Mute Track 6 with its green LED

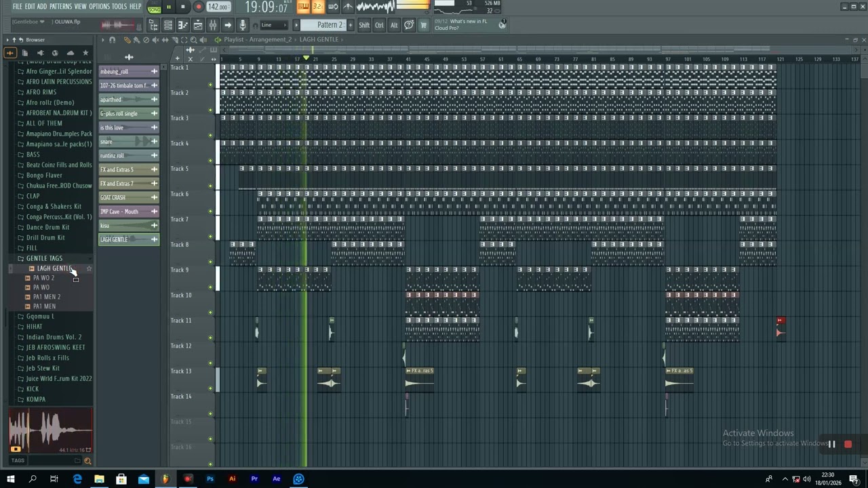click(210, 211)
